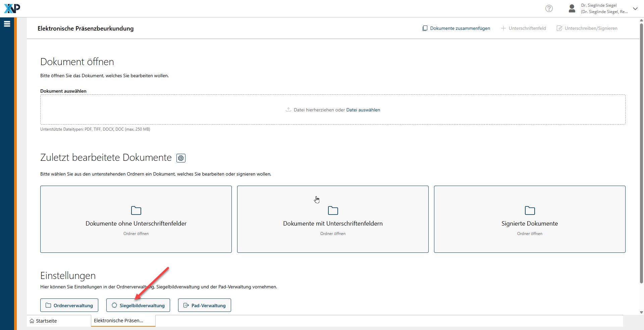Click the XNP logo icon
This screenshot has width=644, height=330.
click(x=12, y=8)
